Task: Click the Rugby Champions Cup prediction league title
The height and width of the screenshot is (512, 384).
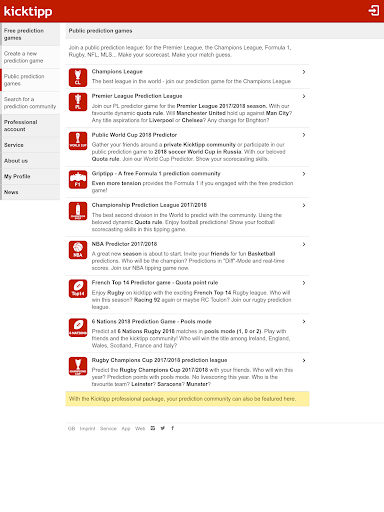Action: [159, 360]
